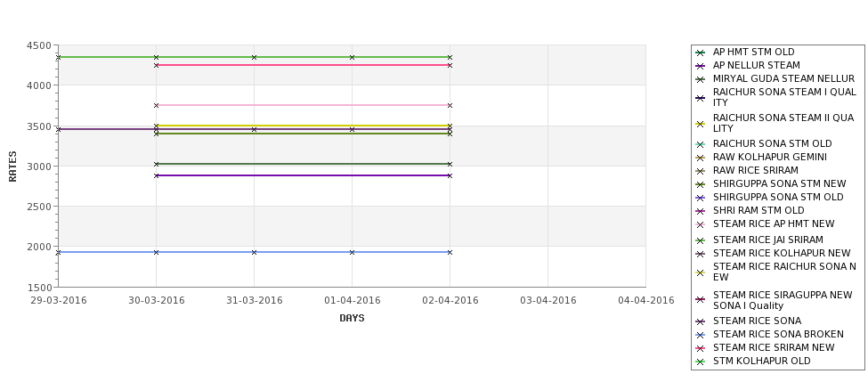This screenshot has height=382, width=868.
Task: Select the MIRYAL GUDA STEAM NELLUR legend label
Action: point(783,78)
